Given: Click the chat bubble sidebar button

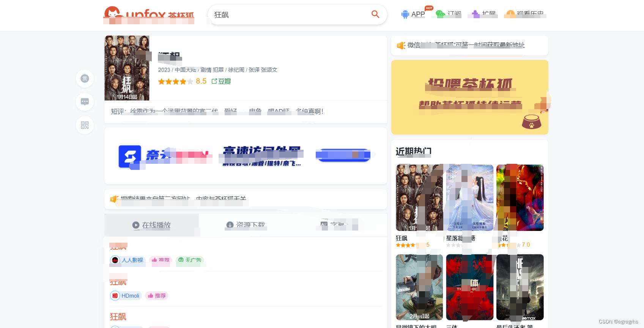Looking at the screenshot, I should click(85, 102).
